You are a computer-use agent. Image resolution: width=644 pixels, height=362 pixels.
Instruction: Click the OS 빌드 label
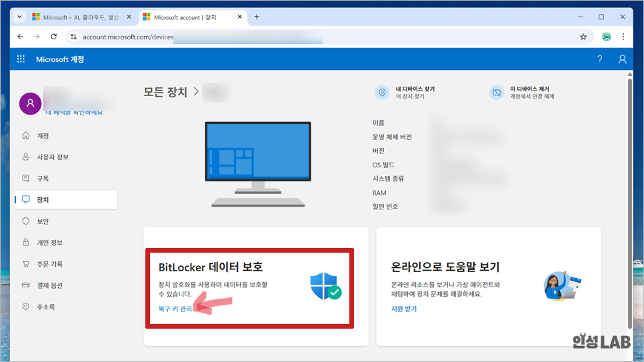383,165
